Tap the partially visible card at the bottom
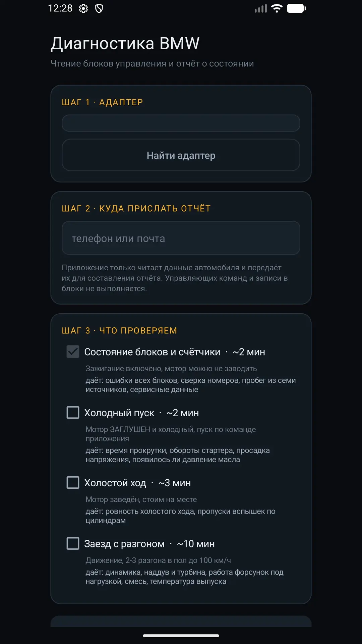Screen dimensions: 362x644 181,621
